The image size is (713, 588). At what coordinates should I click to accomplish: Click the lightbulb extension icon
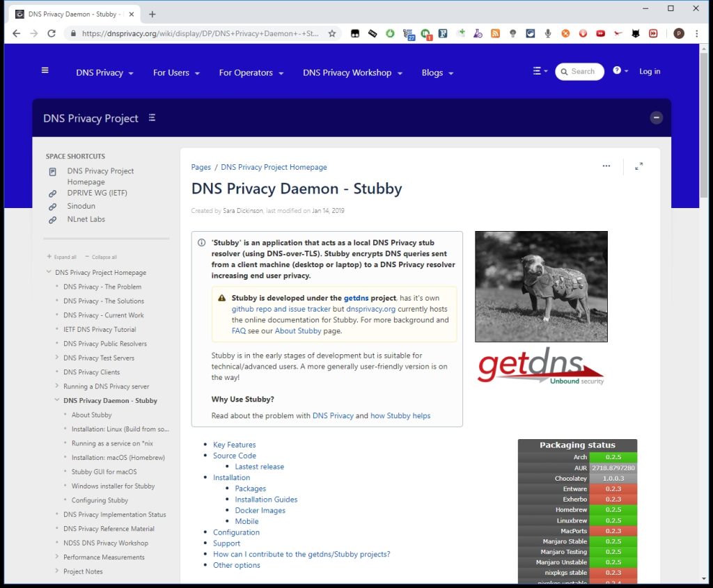point(513,33)
